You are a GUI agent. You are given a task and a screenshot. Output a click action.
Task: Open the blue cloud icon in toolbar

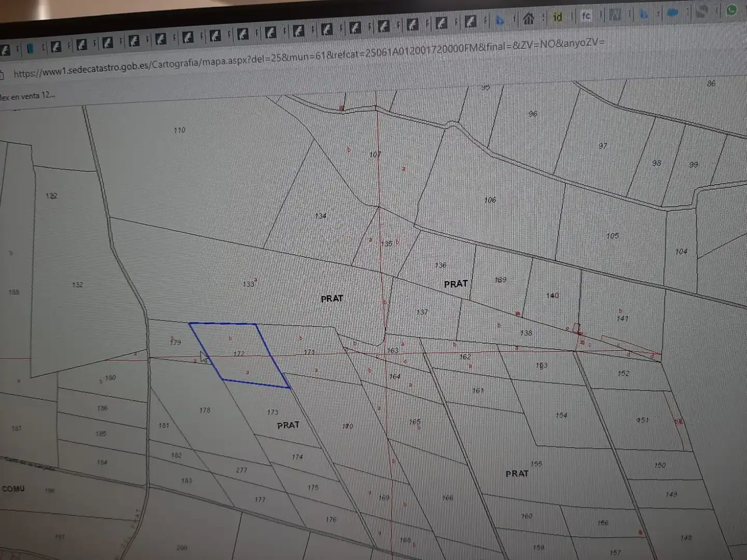coord(673,12)
